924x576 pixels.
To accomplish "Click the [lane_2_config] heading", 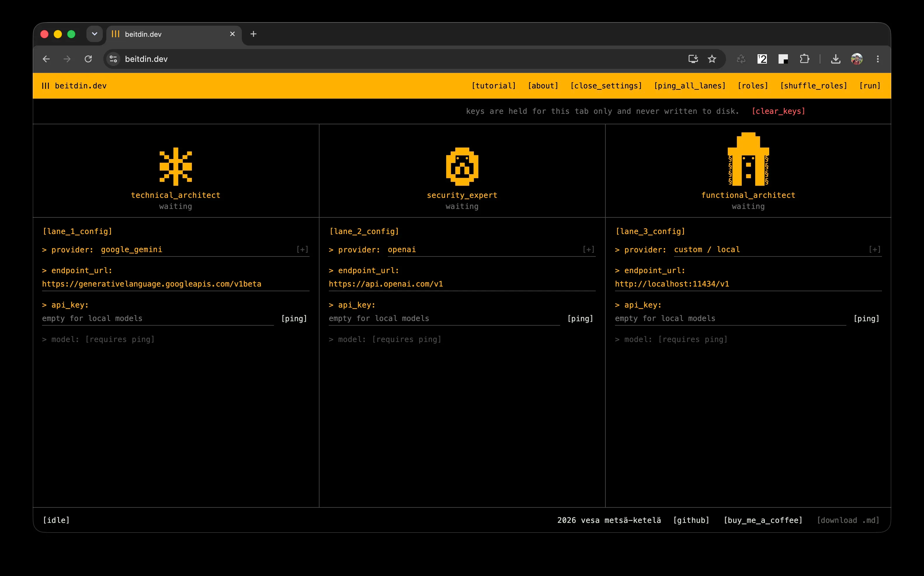I will pos(364,231).
